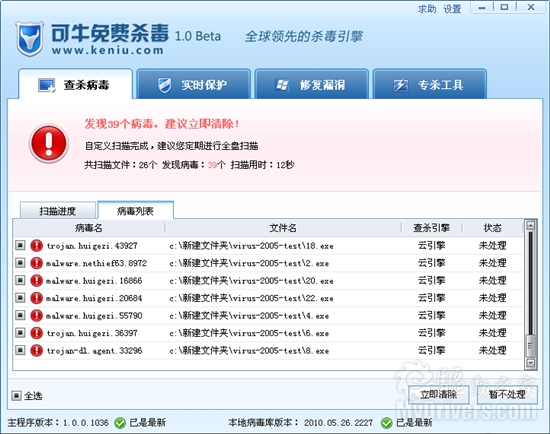Toggle checkbox for trojan-dl.agent.33296
The height and width of the screenshot is (434, 550).
(20, 350)
